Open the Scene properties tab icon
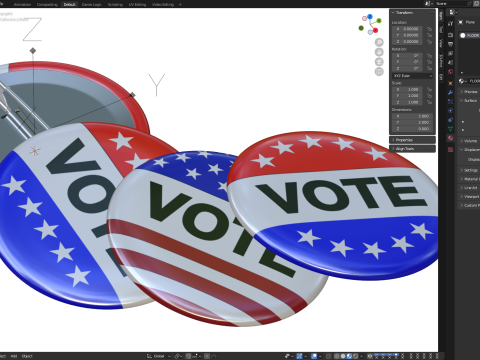This screenshot has width=480, height=360. [x=450, y=62]
